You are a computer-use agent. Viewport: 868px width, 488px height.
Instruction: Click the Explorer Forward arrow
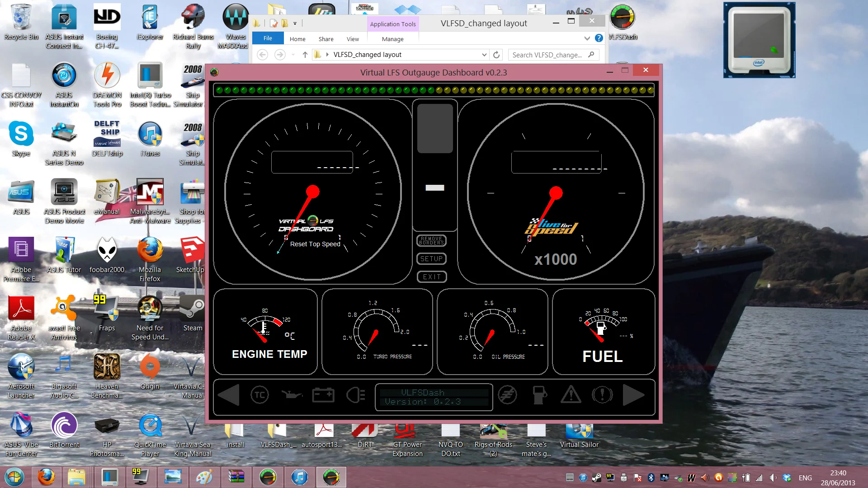pyautogui.click(x=280, y=55)
